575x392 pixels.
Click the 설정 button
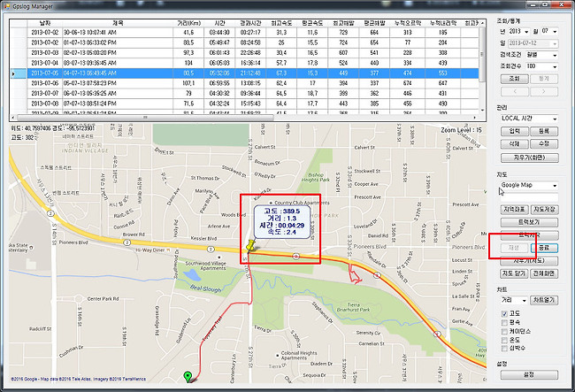[x=528, y=374]
